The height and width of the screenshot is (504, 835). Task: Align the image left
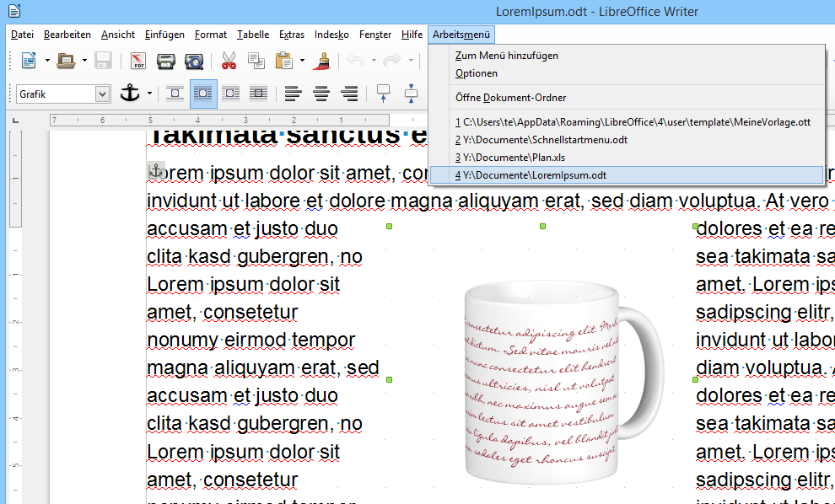293,94
